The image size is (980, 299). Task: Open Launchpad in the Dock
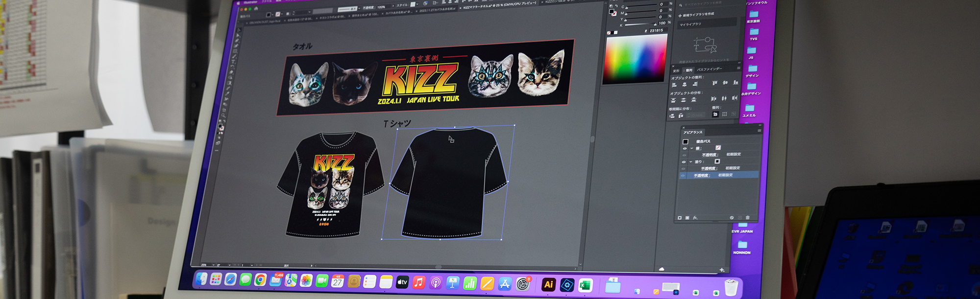(x=216, y=279)
